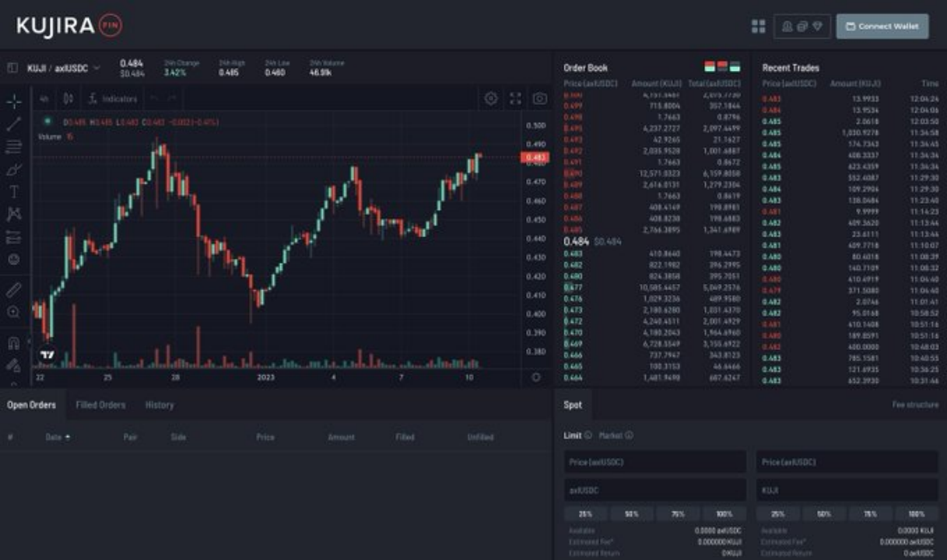Screen dimensions: 947x560
Task: Select the Spot tab
Action: point(573,405)
